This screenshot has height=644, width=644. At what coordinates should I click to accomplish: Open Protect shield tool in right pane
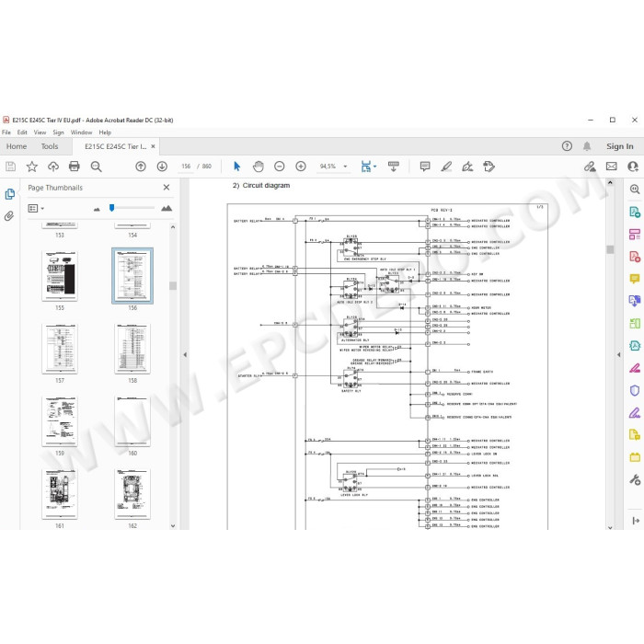coord(635,390)
